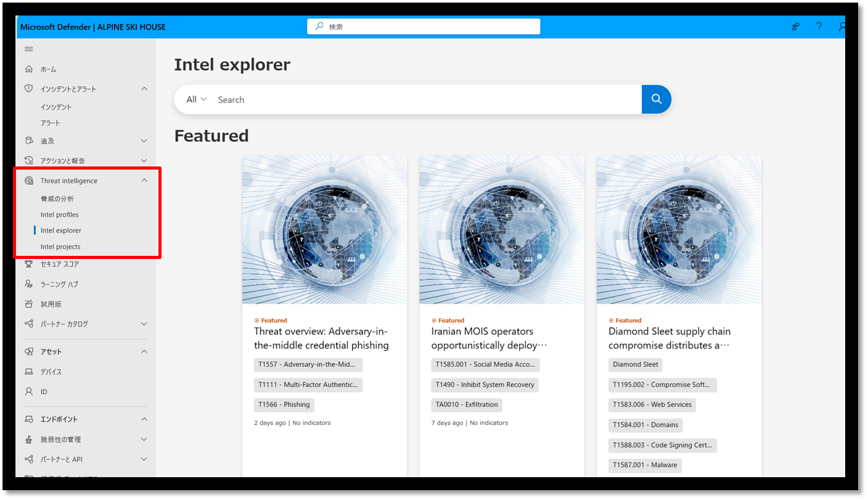Click the T1585.001 Social Media Acco tag

pyautogui.click(x=485, y=364)
